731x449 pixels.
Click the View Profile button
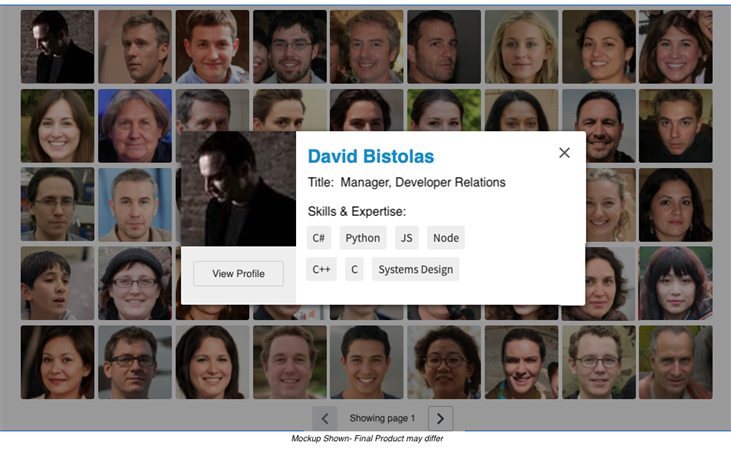(x=238, y=274)
